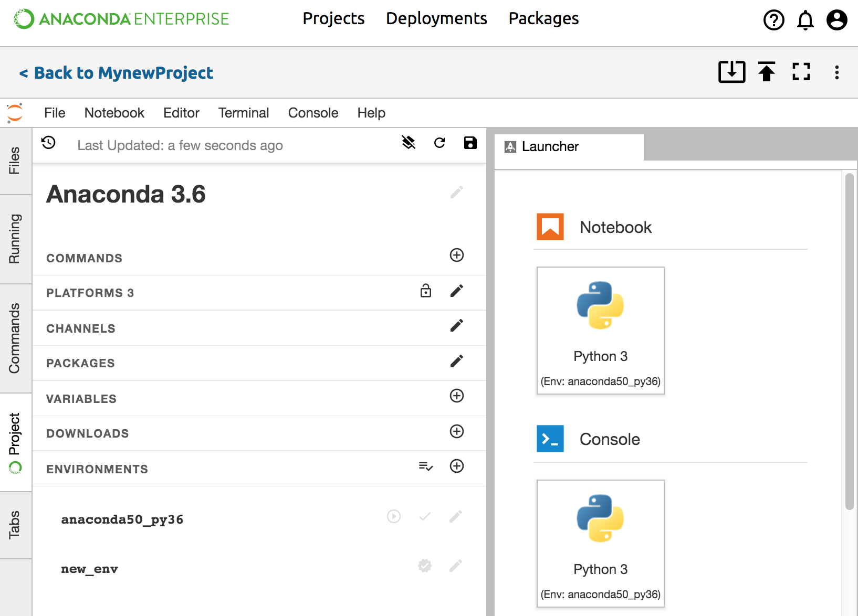This screenshot has height=616, width=858.
Task: Launch Python 3 Notebook card
Action: pyautogui.click(x=600, y=330)
